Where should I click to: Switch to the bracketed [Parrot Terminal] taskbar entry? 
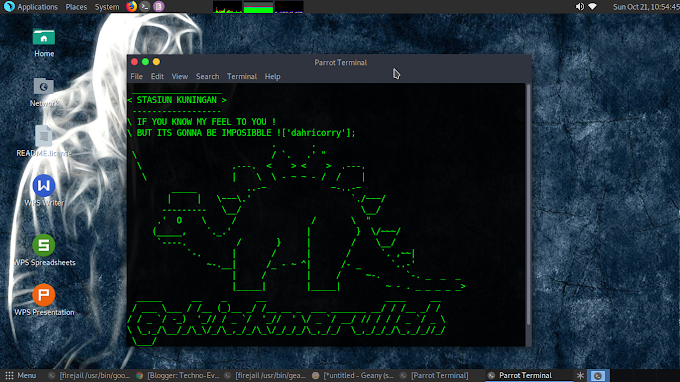(x=435, y=375)
